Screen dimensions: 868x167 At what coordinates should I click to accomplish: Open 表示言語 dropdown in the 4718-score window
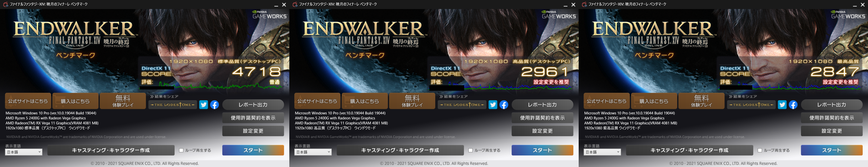(24, 152)
